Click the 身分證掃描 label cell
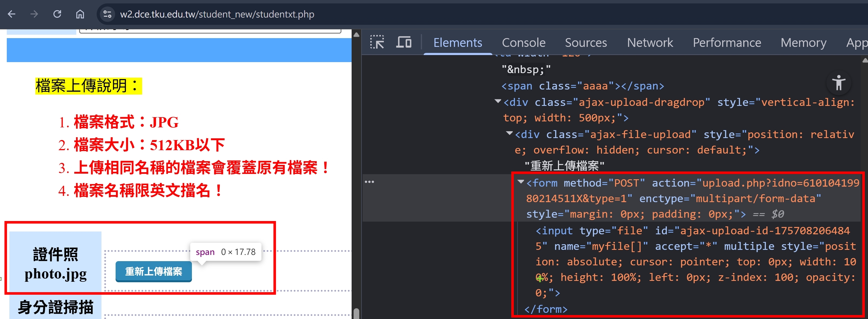This screenshot has height=319, width=868. 55,307
